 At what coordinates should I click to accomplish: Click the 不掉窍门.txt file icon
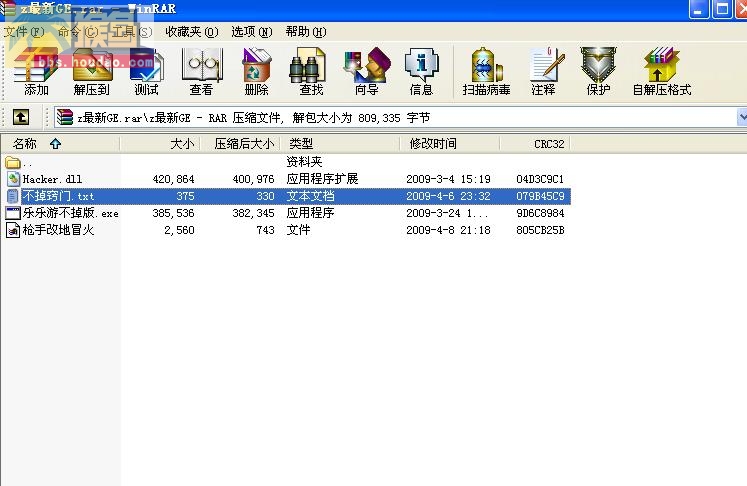click(13, 196)
